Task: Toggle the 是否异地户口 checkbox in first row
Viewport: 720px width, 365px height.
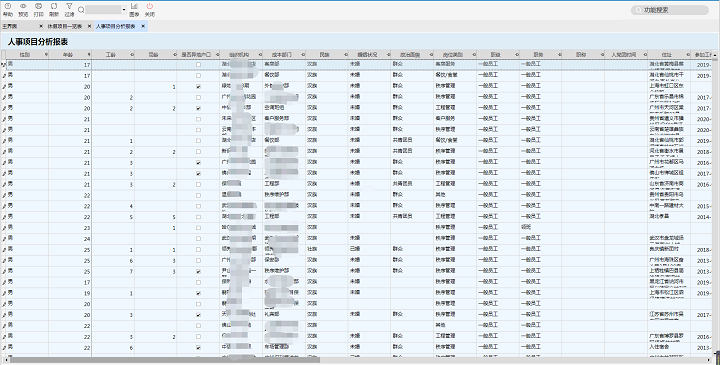Action: tap(198, 65)
